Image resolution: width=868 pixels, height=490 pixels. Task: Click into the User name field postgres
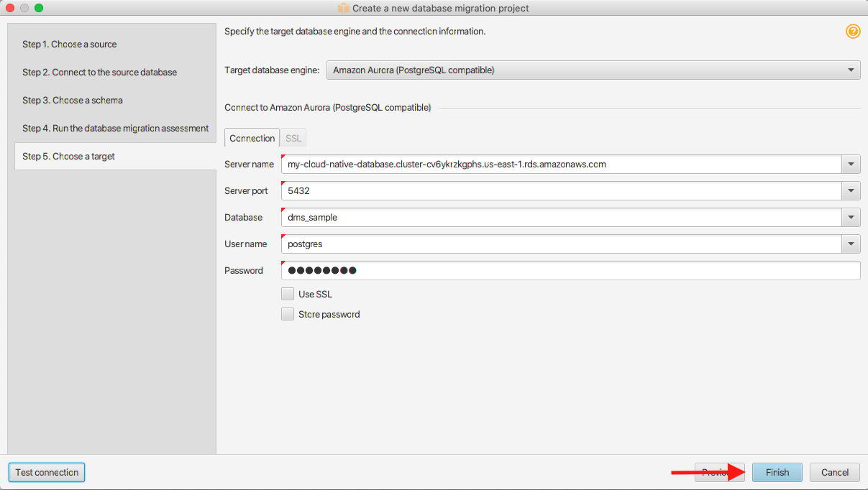(x=562, y=244)
